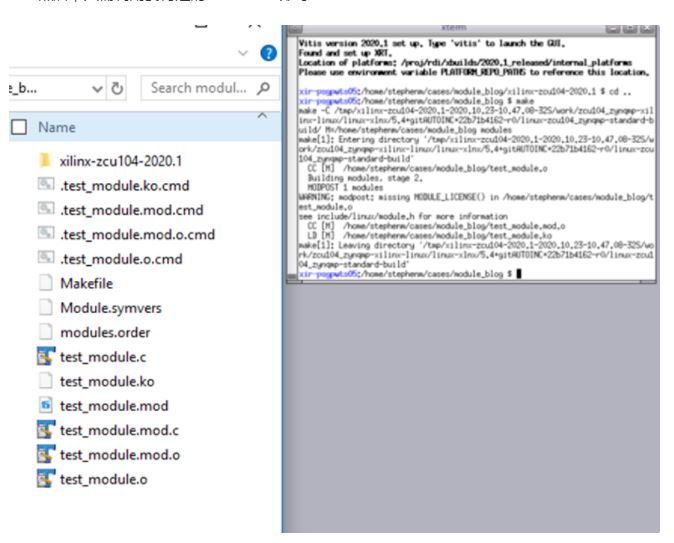Open the xilinx-zcu104-2020.1 folder icon
This screenshot has width=674, height=543.
(44, 161)
